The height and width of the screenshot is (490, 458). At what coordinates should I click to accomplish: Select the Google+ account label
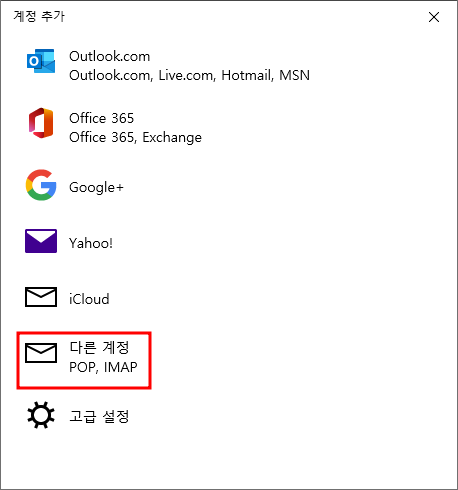(x=96, y=187)
